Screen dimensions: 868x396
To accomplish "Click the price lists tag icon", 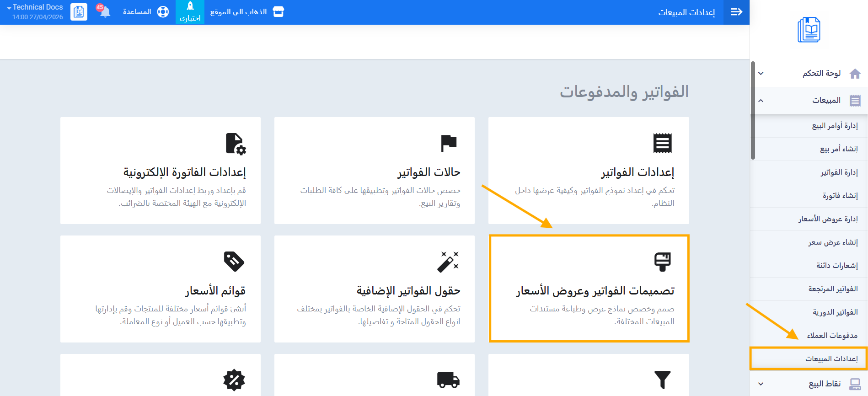I will point(234,262).
